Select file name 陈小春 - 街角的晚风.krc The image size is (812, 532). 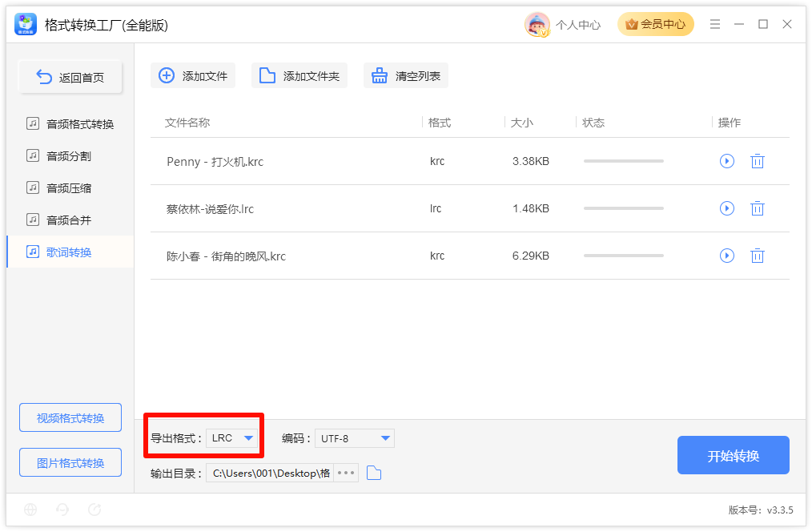coord(226,256)
